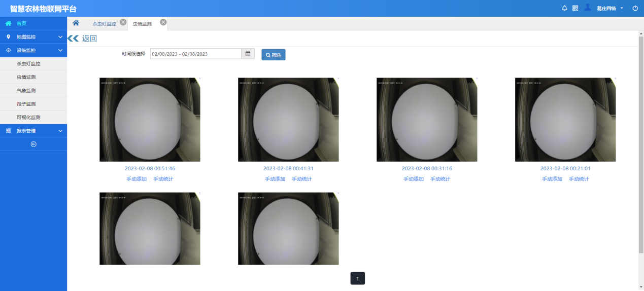Click the date range input field

pyautogui.click(x=195, y=54)
